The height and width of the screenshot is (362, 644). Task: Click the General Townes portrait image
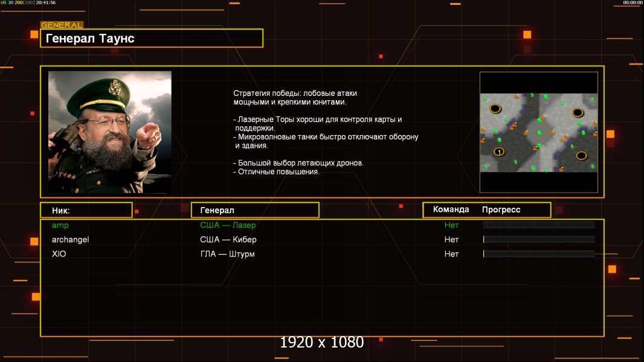(x=110, y=132)
